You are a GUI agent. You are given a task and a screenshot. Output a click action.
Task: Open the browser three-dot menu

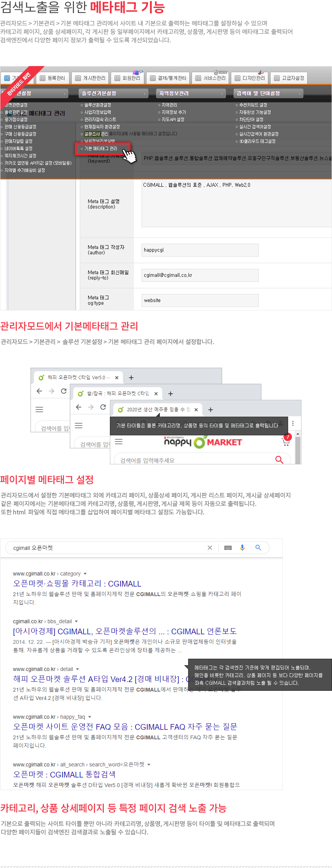[293, 423]
